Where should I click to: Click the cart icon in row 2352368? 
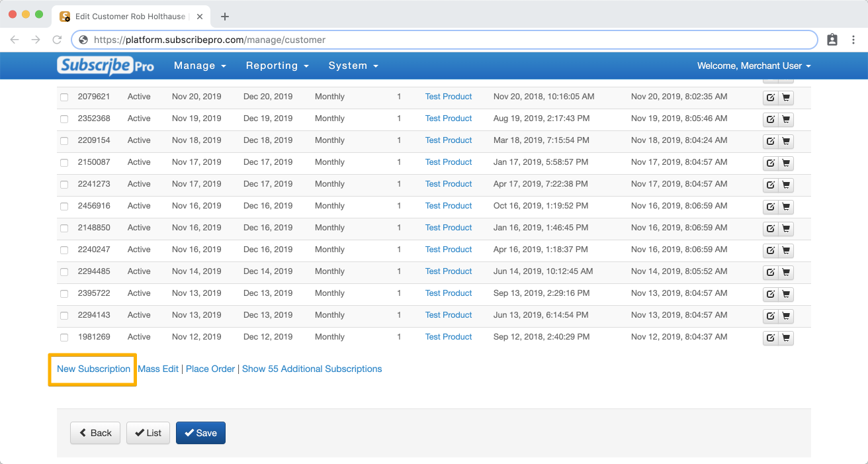(786, 120)
